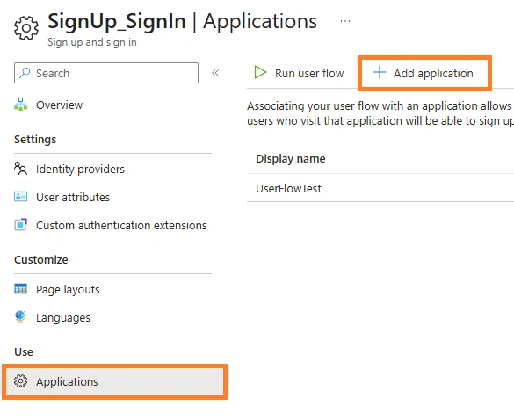Open the UserFlowTest application row

[380, 188]
